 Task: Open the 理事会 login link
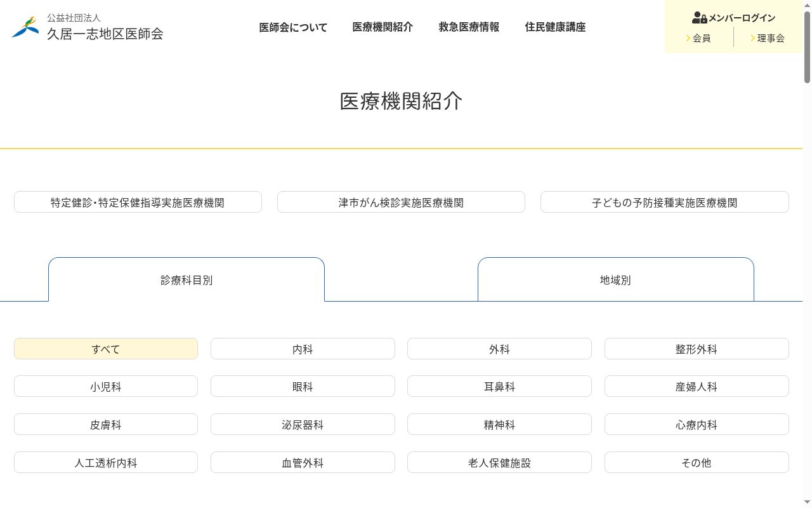(768, 38)
